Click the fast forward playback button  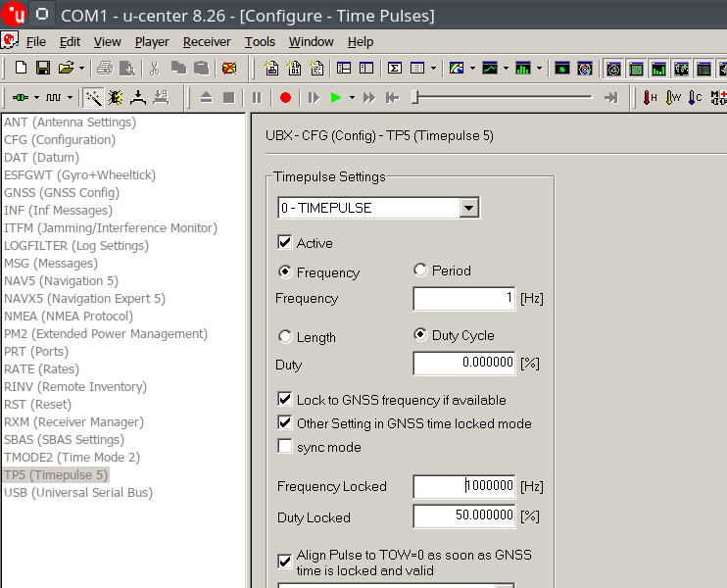(369, 97)
